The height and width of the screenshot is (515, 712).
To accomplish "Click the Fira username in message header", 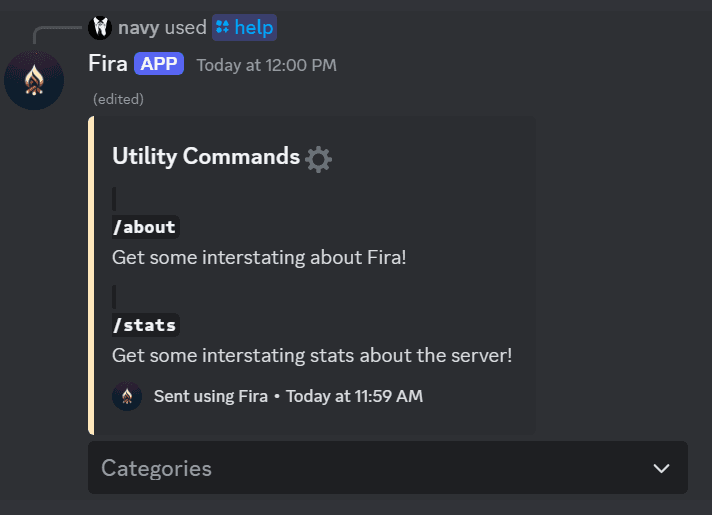I will (x=108, y=64).
